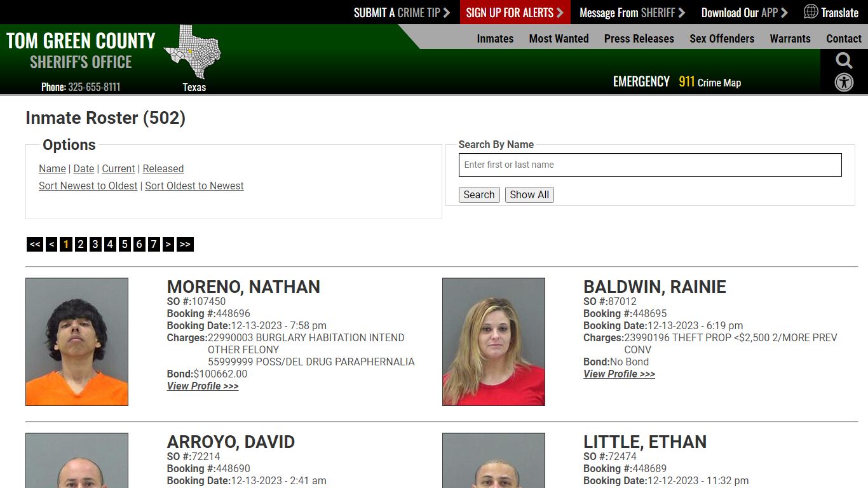The image size is (868, 488).
Task: Click the name LITTLE, ETHAN
Action: click(x=645, y=442)
